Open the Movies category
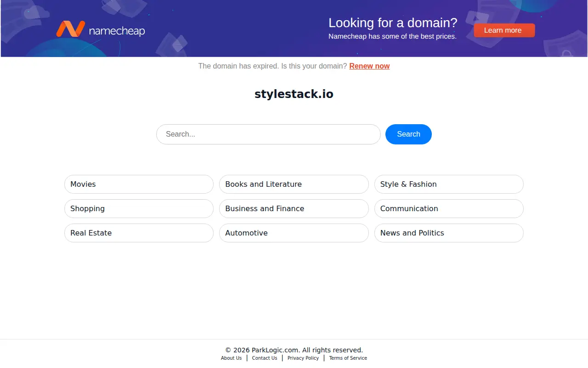Viewport: 588px width, 368px height. (139, 184)
